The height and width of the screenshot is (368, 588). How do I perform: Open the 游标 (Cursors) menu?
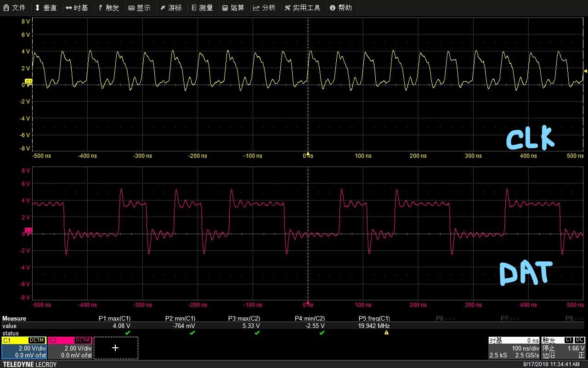click(170, 8)
